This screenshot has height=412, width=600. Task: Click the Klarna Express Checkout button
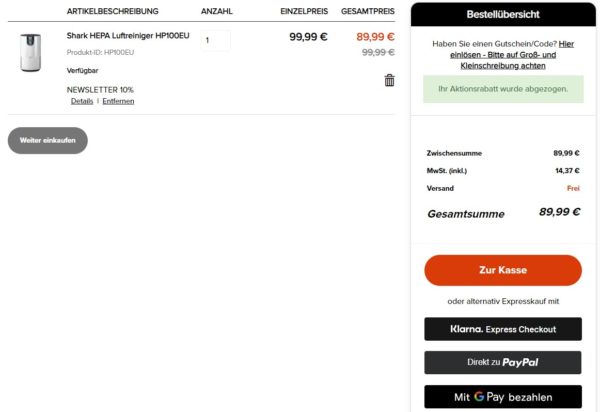[x=502, y=329]
